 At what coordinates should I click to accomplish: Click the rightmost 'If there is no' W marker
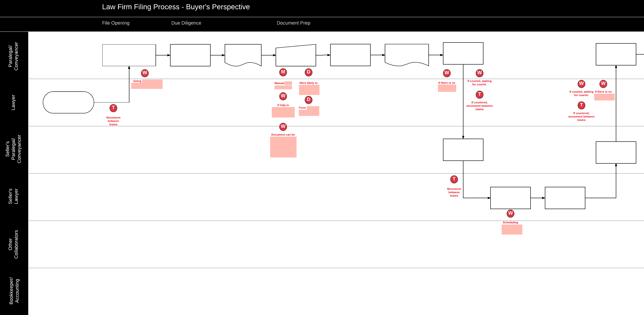[x=603, y=84]
